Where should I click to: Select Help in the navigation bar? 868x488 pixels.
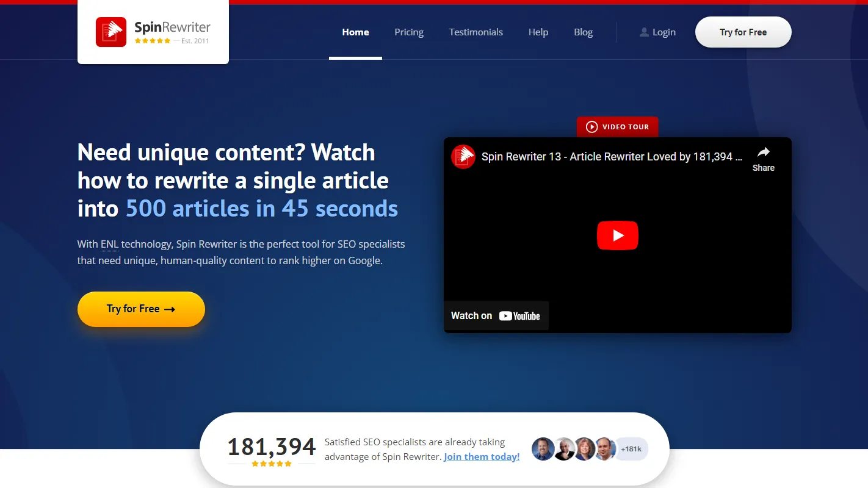(x=538, y=32)
